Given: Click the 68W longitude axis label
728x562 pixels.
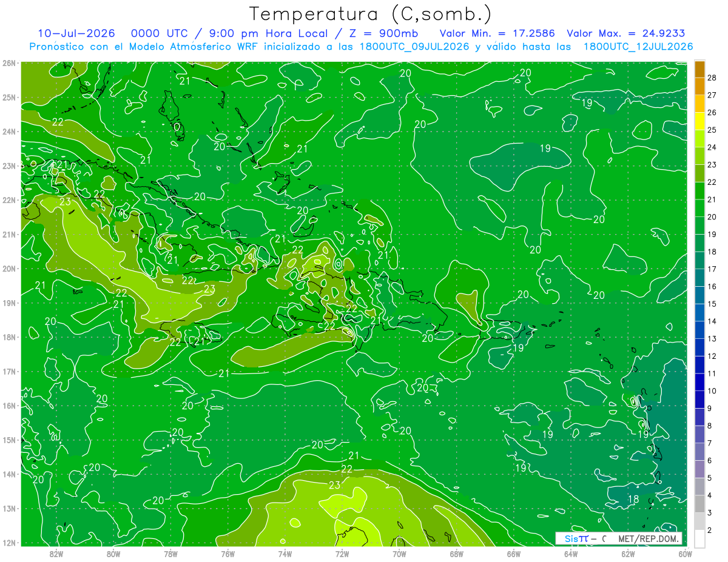Looking at the screenshot, I should coord(456,554).
